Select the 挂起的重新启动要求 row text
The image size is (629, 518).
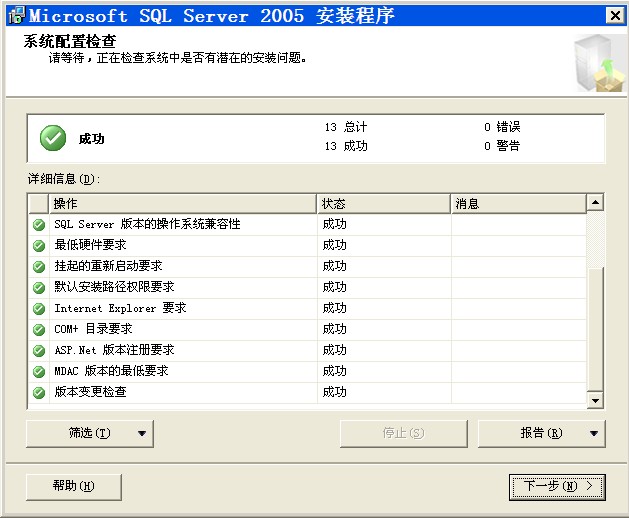[x=108, y=266]
